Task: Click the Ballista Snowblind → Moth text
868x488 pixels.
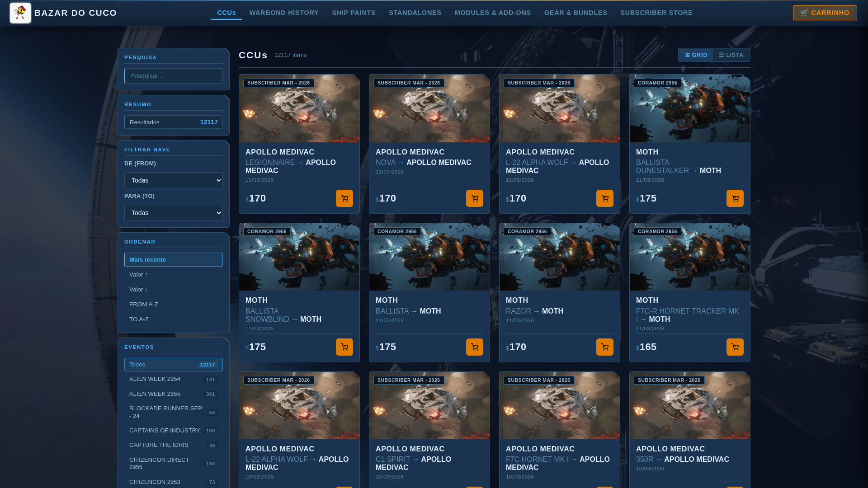Action: (x=283, y=315)
